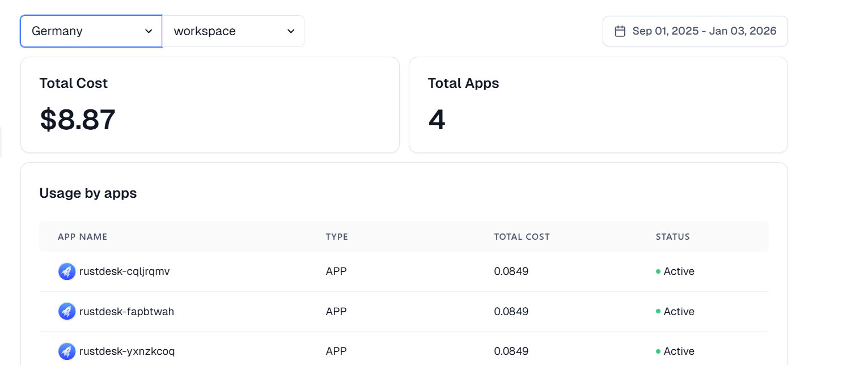Click the rocket icon beside rustdesk-yxnzkcoq
The image size is (868, 365).
67,351
